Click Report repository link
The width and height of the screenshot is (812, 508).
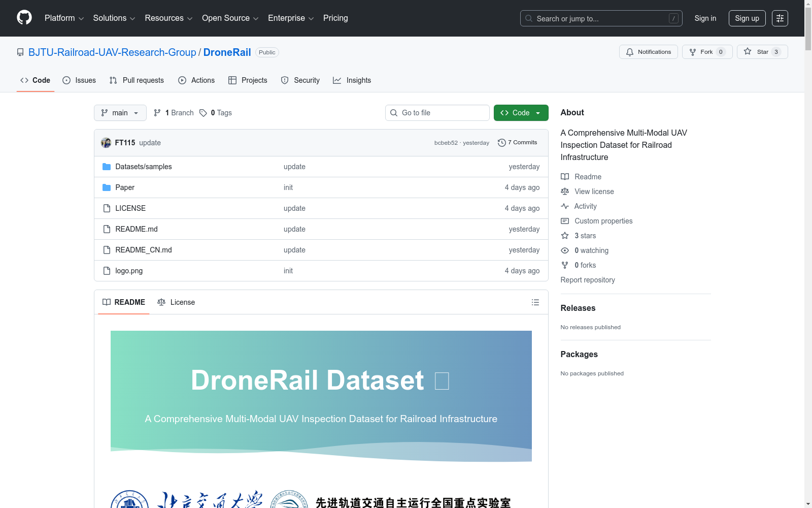[588, 280]
